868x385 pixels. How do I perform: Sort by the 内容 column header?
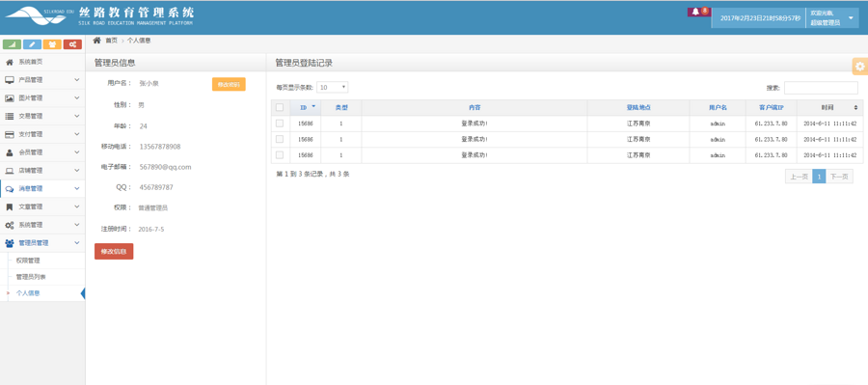point(475,107)
